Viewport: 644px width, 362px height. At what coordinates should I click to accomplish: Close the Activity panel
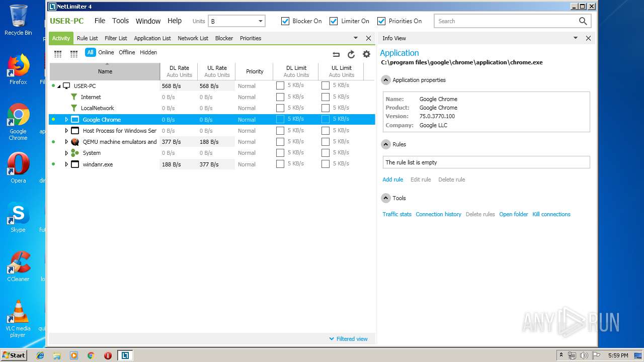click(x=368, y=38)
